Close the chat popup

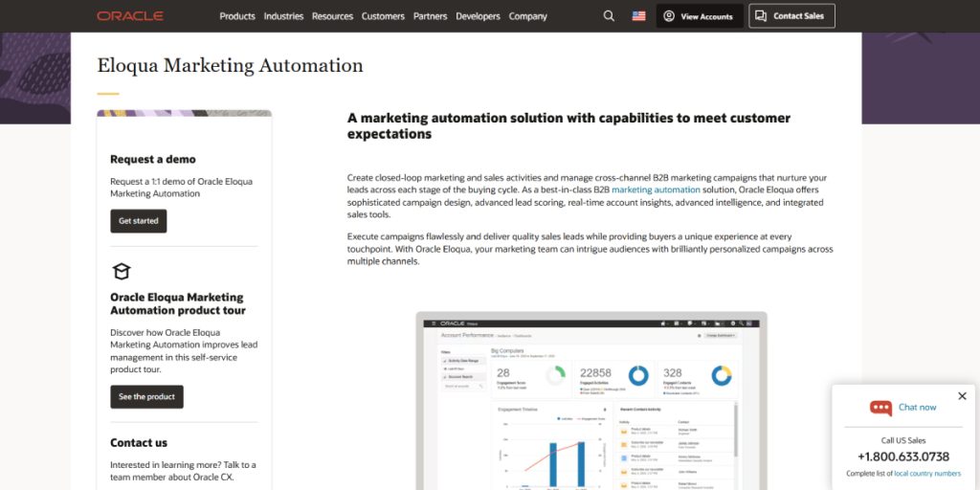962,396
